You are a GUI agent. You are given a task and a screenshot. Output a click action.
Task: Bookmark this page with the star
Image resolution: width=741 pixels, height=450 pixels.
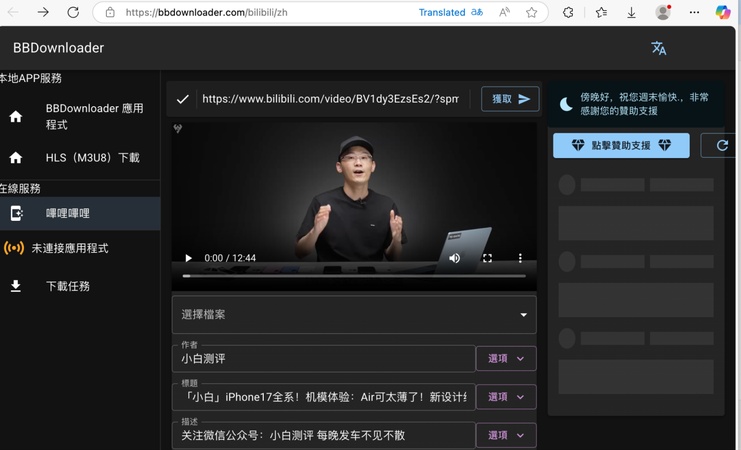tap(531, 12)
